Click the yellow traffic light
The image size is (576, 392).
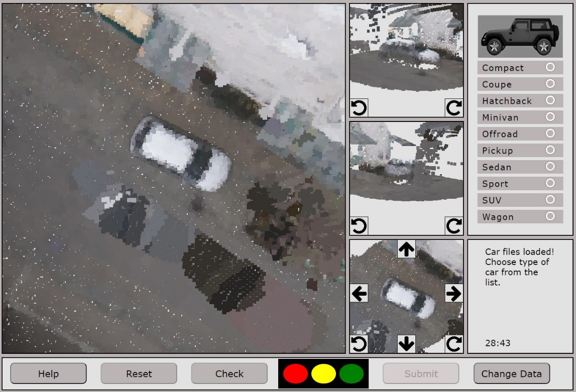[x=323, y=373]
